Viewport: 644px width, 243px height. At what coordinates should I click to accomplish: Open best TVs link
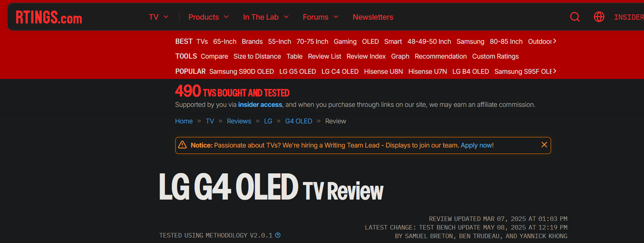coord(202,41)
